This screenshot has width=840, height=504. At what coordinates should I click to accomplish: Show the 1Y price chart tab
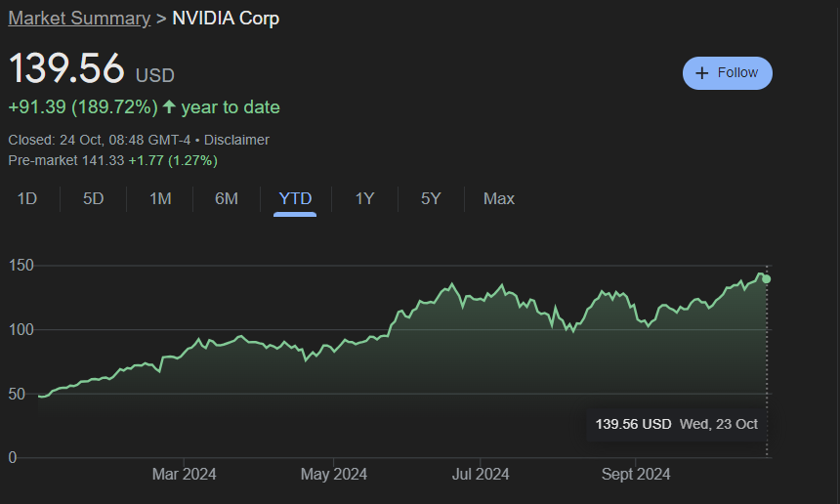click(x=364, y=198)
